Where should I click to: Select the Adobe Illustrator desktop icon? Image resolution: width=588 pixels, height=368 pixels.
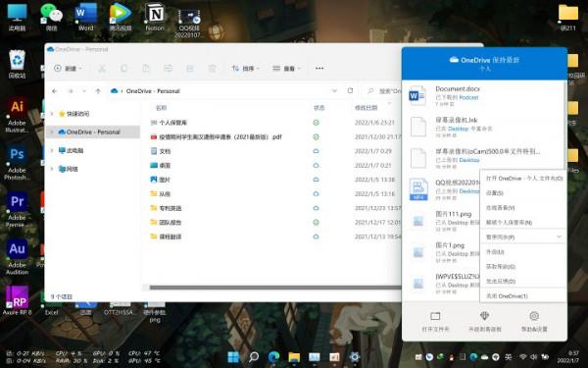click(17, 116)
